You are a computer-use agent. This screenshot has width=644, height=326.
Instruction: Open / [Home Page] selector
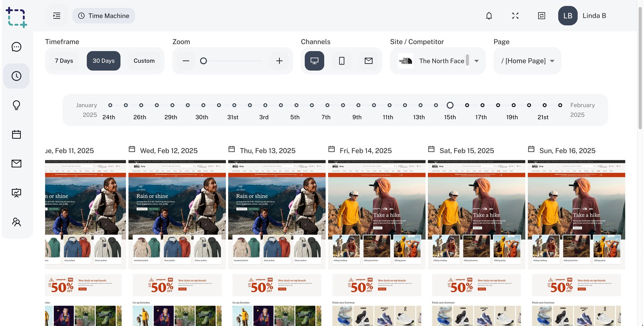coord(527,61)
